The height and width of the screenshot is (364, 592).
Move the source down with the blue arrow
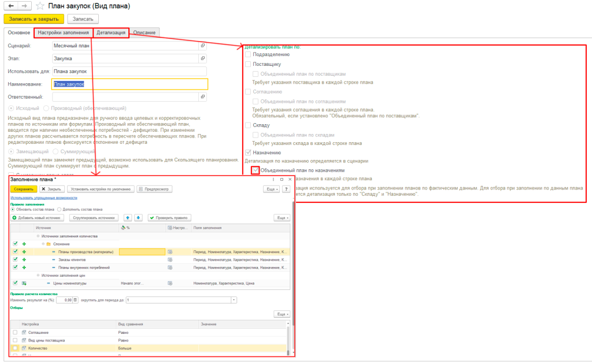(138, 217)
